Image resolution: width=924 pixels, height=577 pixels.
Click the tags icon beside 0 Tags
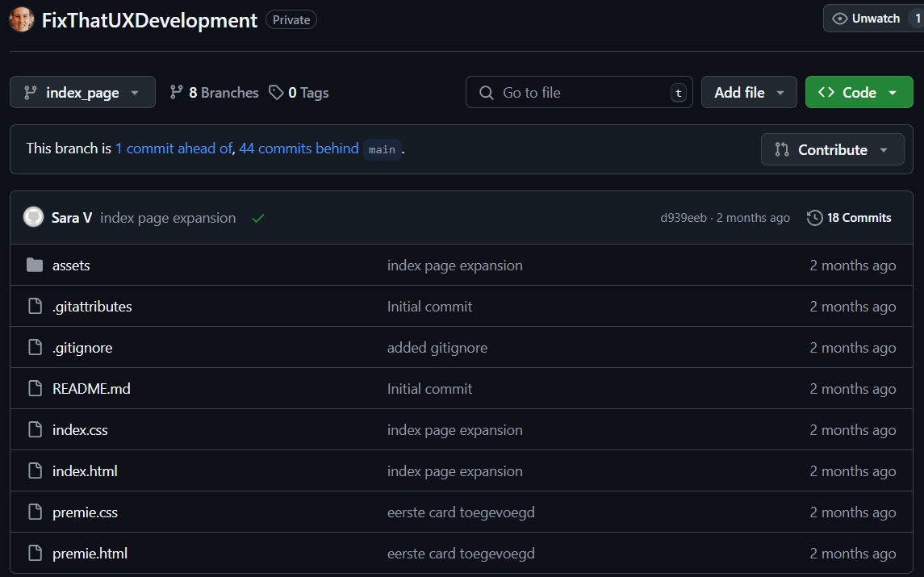[x=276, y=92]
